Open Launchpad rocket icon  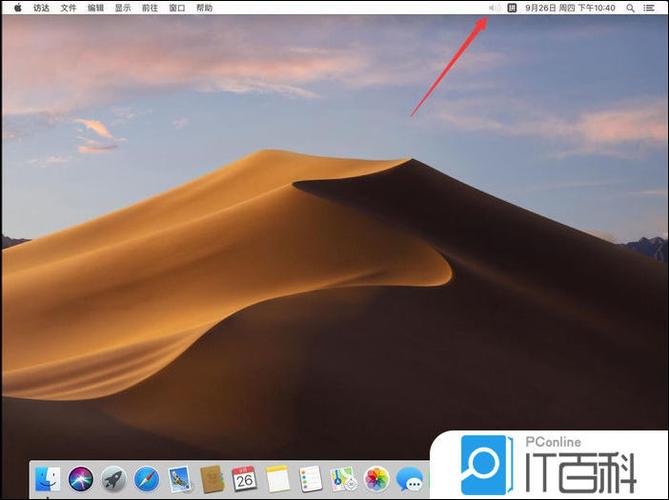tap(113, 479)
